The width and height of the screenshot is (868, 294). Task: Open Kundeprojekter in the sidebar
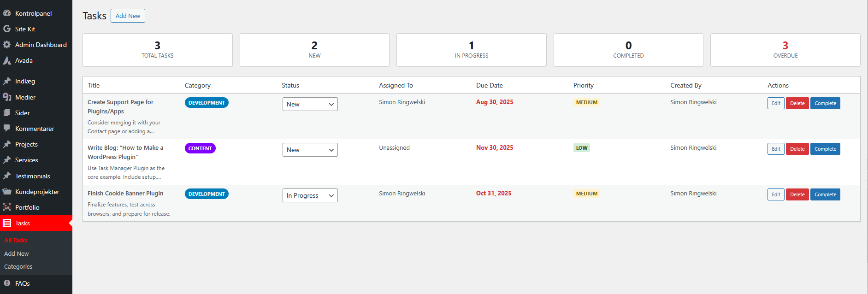pyautogui.click(x=36, y=191)
